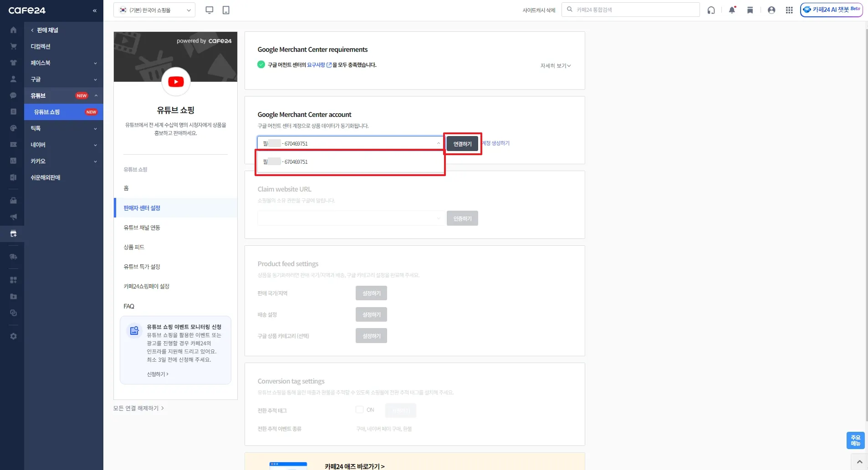Open the document list icon in left rail
868x470 pixels.
pyautogui.click(x=13, y=111)
